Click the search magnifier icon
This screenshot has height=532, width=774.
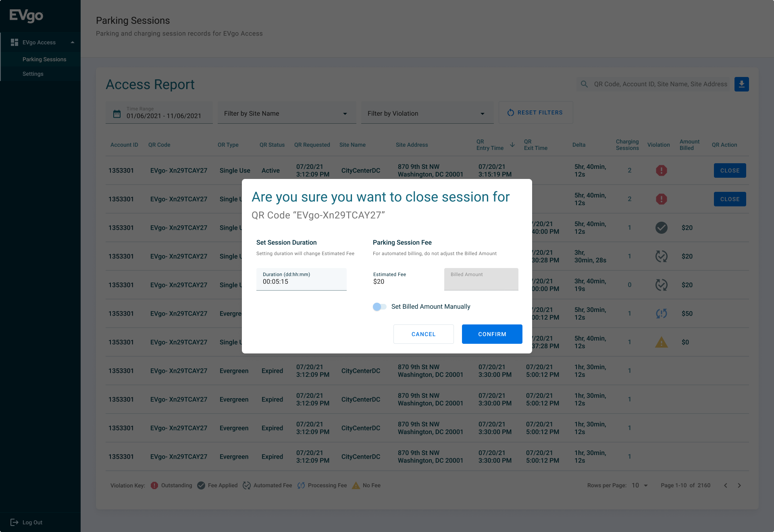(x=584, y=84)
